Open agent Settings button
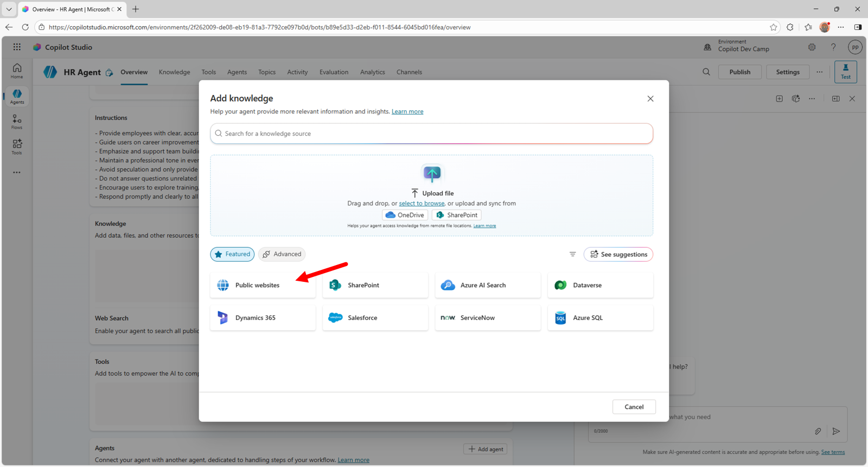This screenshot has width=868, height=467. click(788, 72)
